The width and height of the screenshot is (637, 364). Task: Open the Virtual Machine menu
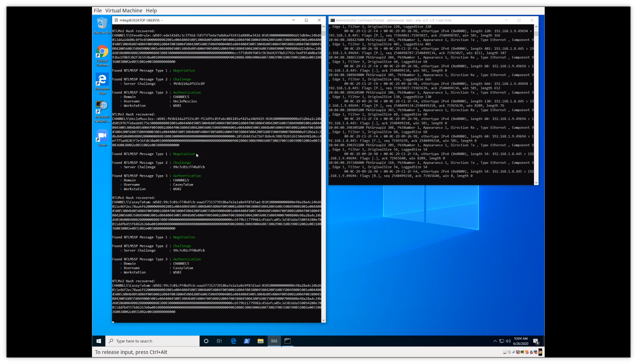123,10
